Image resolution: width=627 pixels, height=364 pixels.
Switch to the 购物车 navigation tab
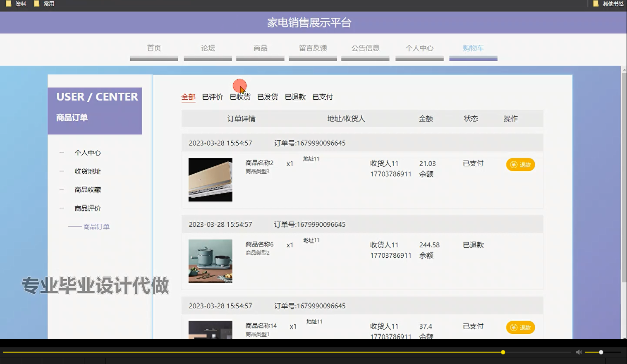(x=473, y=48)
